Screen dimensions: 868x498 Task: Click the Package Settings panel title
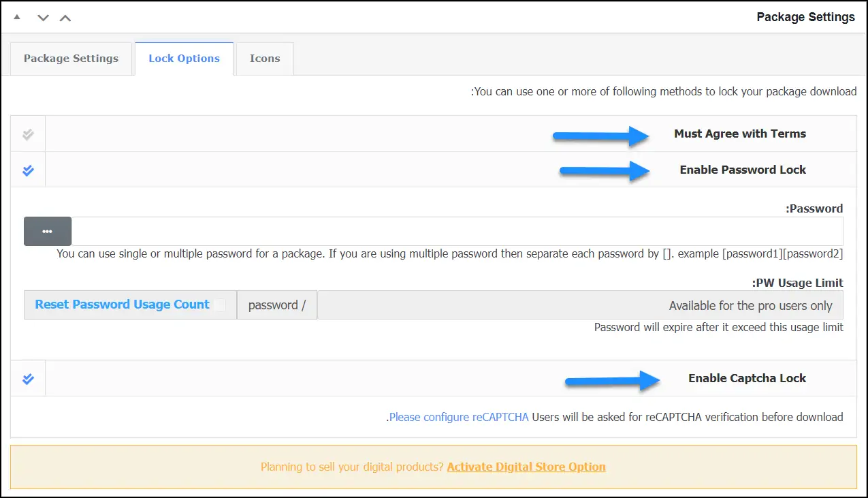(805, 17)
